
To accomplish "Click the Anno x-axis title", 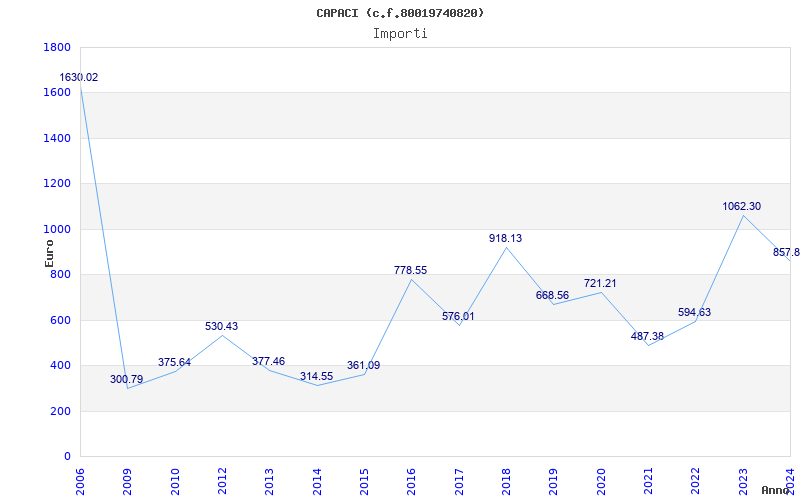I will tap(776, 490).
